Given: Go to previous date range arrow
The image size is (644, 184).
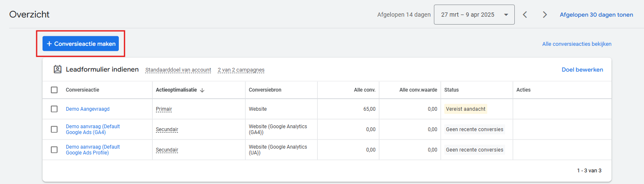Looking at the screenshot, I should click(525, 15).
